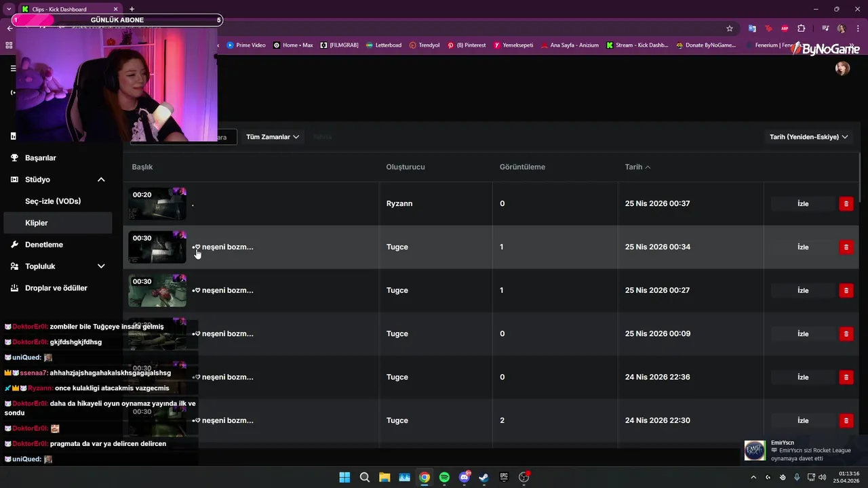
Task: Click İzle for the Ryzann clip
Action: [803, 203]
